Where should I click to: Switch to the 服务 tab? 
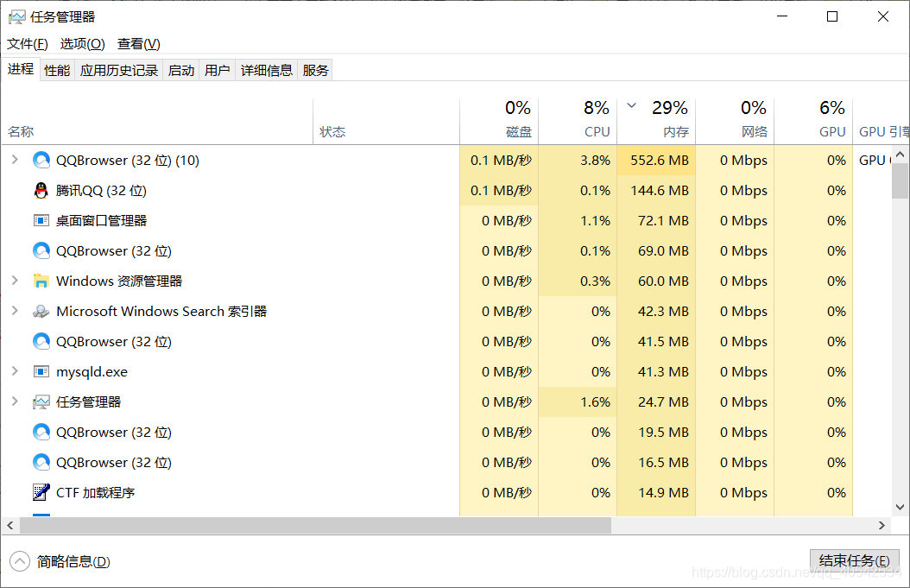click(x=315, y=70)
